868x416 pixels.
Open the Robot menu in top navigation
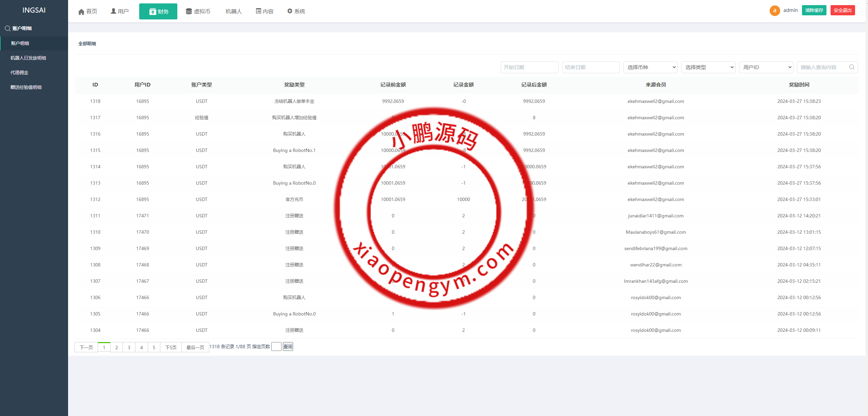click(234, 11)
